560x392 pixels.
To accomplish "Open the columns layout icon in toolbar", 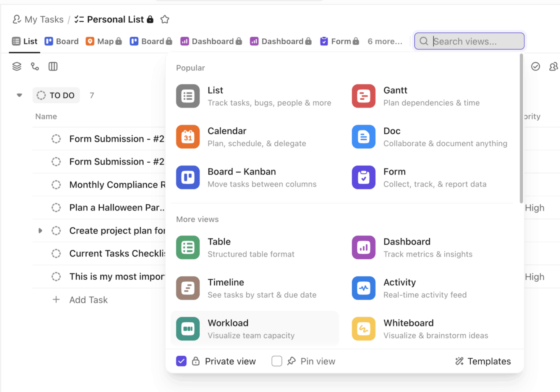I will point(52,66).
